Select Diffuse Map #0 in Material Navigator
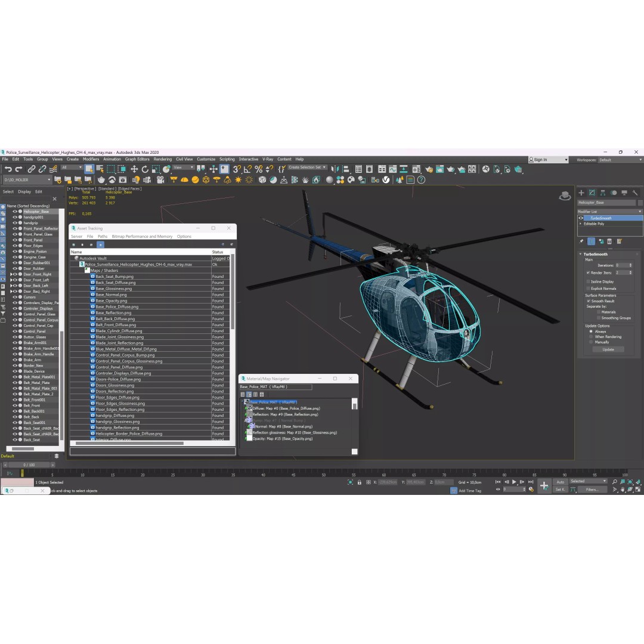Viewport: 644px width, 644px height. tap(286, 408)
